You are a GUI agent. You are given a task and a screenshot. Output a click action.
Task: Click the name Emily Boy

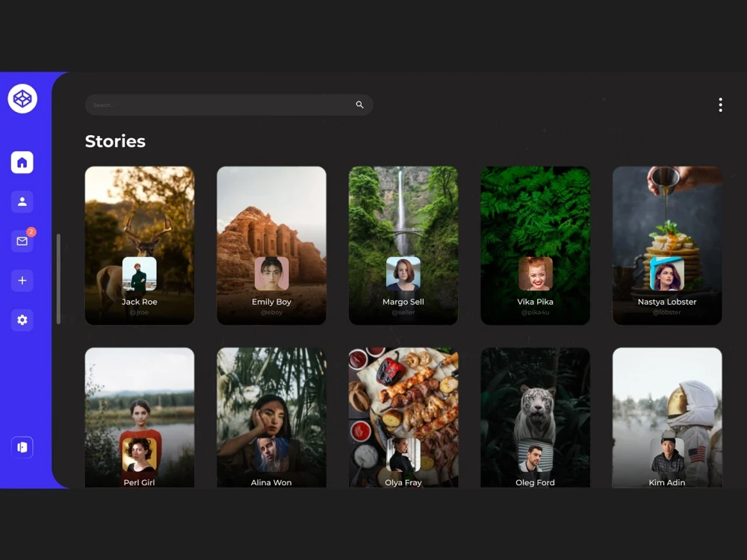click(x=272, y=302)
